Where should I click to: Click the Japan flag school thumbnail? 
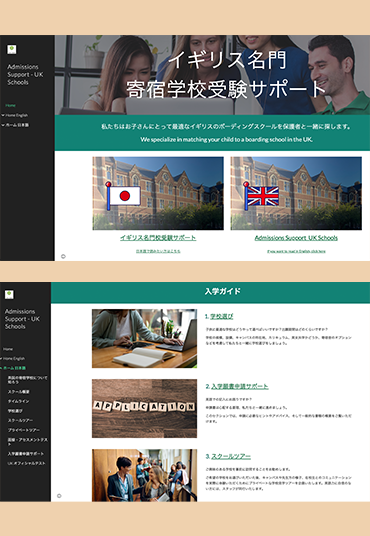click(158, 193)
